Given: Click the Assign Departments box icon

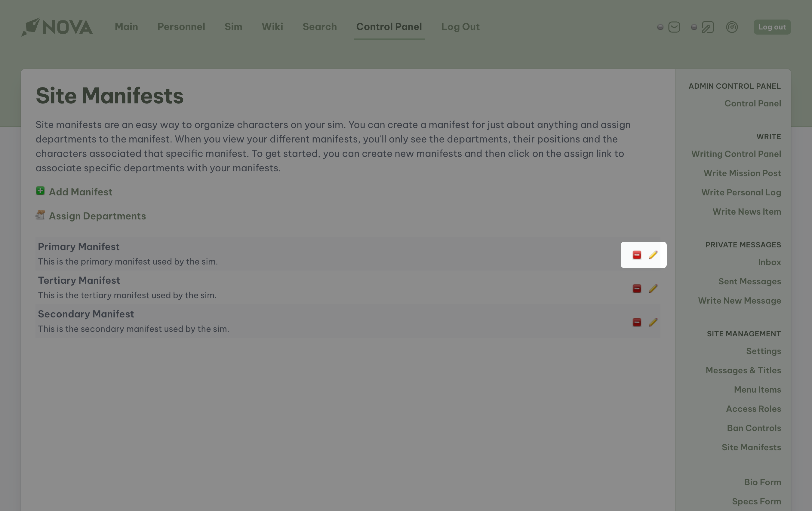Looking at the screenshot, I should [40, 215].
